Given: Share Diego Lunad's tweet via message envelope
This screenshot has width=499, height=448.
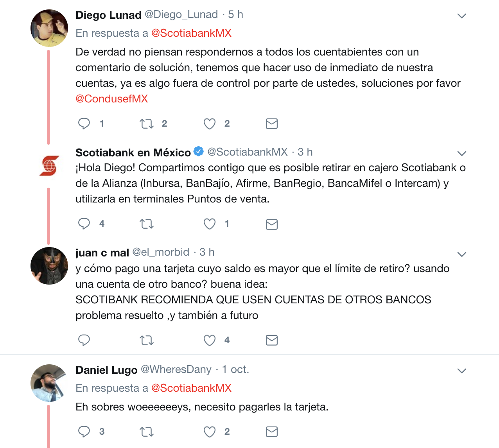Looking at the screenshot, I should (x=271, y=124).
